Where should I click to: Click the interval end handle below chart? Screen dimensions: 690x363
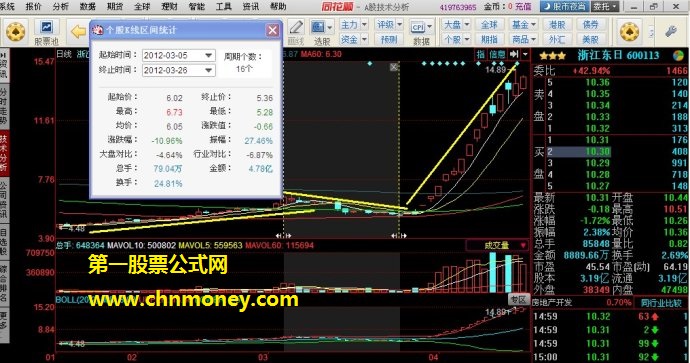click(399, 236)
